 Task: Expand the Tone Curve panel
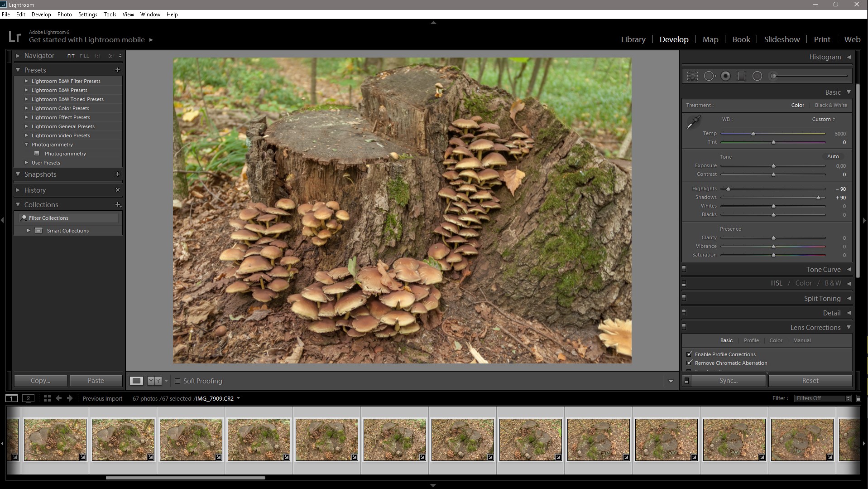pyautogui.click(x=823, y=270)
